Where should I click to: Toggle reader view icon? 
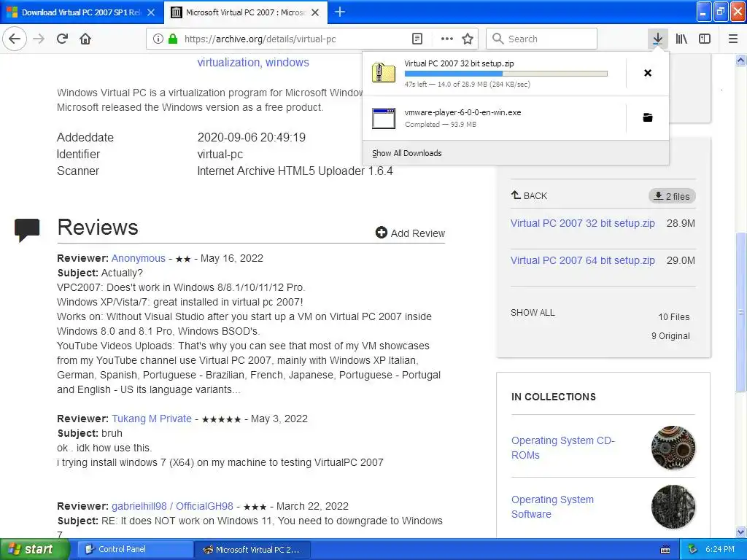tap(417, 39)
